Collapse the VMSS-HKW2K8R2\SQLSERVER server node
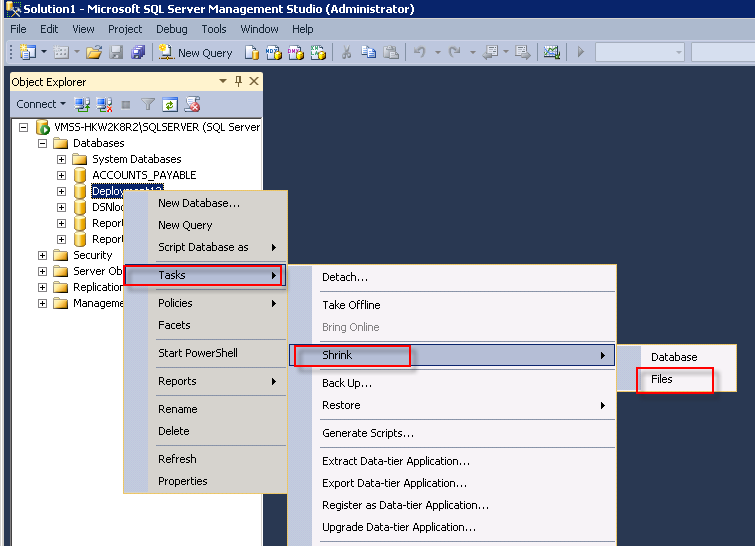The image size is (755, 546). point(23,127)
